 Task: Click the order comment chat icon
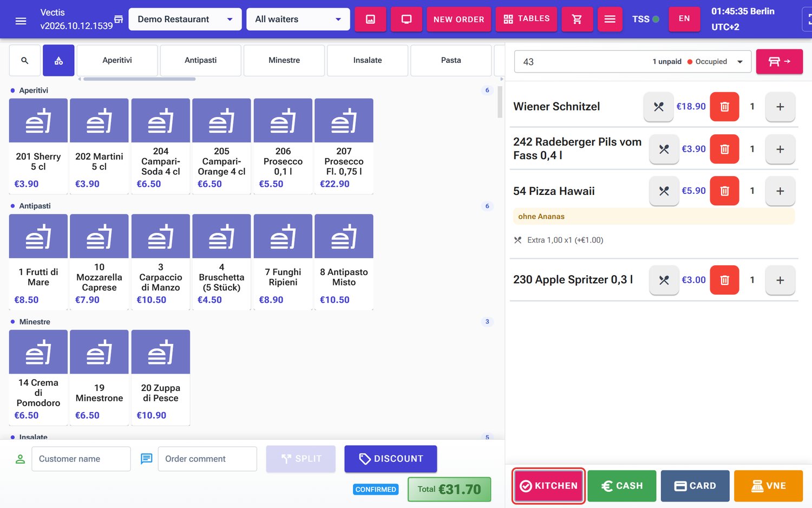point(146,459)
